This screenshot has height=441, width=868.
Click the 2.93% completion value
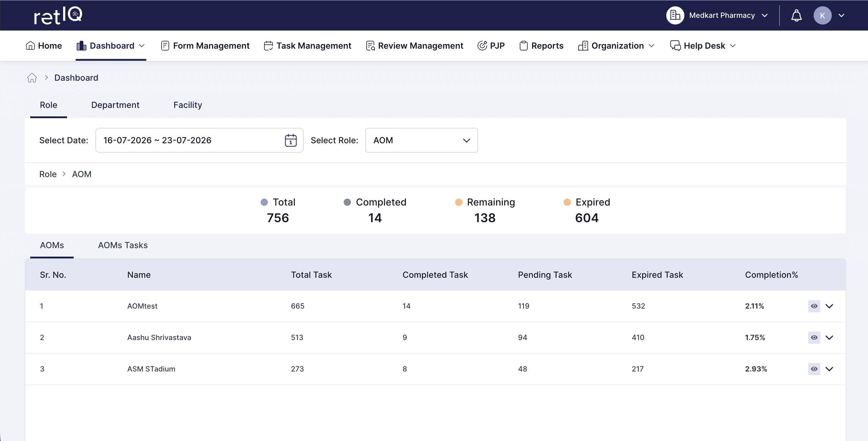(756, 369)
